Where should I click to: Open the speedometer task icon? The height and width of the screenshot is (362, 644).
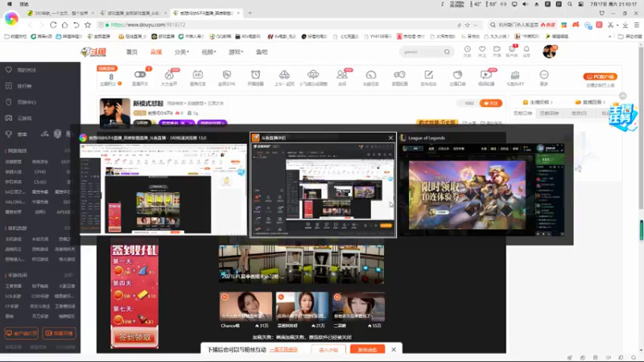pyautogui.click(x=371, y=76)
